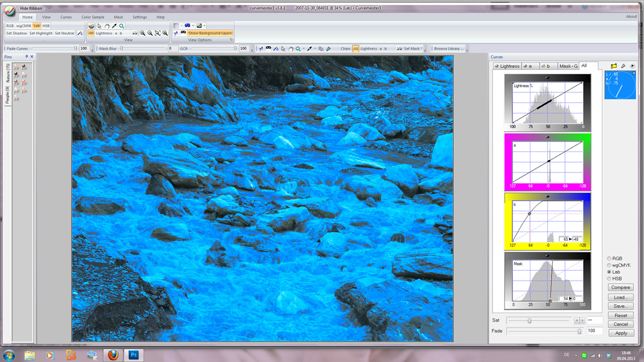
Task: Open the Home ribbon tab
Action: (x=28, y=17)
